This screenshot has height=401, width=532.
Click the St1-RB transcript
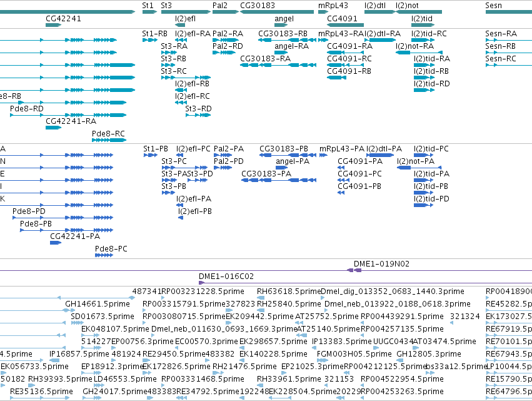pyautogui.click(x=149, y=40)
